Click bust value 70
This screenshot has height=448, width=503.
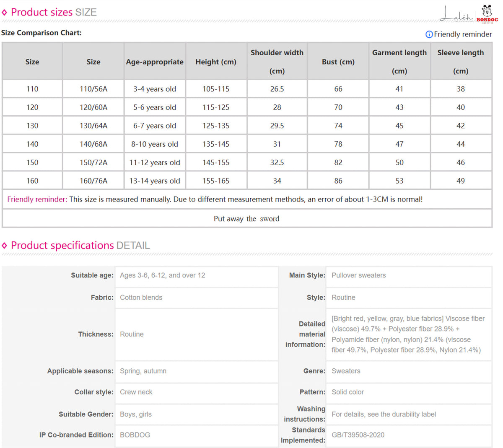click(x=338, y=107)
